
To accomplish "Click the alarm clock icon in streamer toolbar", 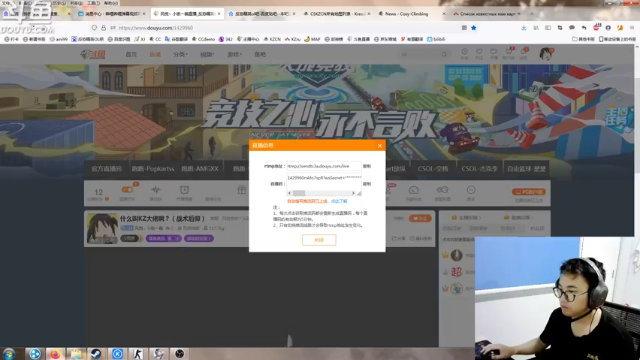I will 184,190.
